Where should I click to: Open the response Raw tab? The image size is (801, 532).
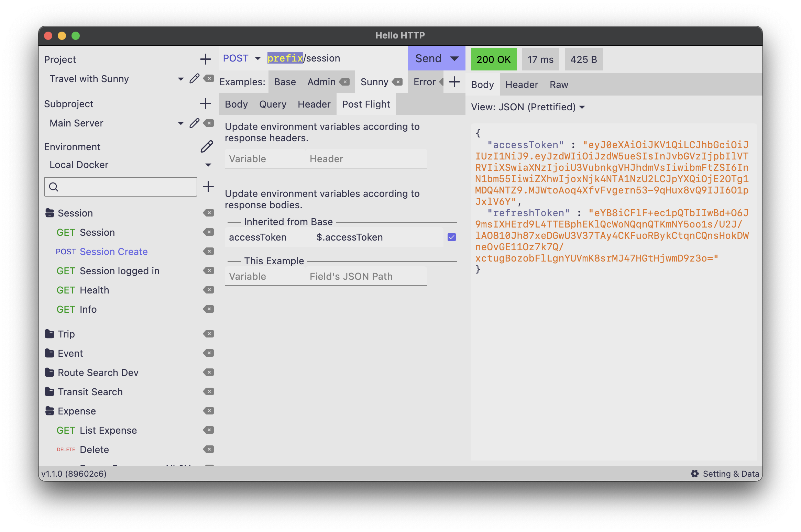(559, 85)
